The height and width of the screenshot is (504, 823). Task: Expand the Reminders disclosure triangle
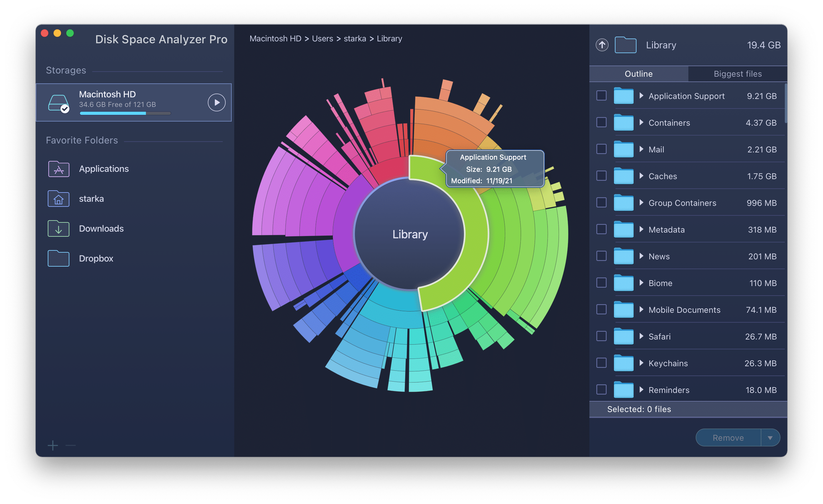[641, 389]
